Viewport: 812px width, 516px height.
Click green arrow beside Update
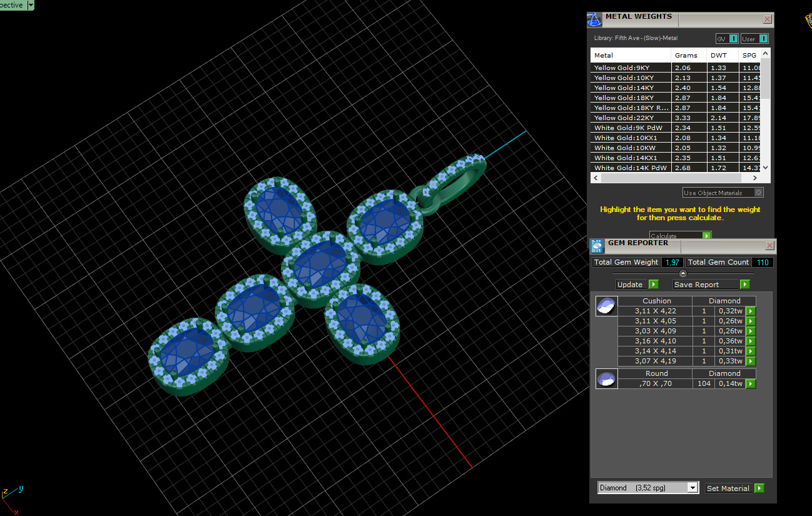click(653, 284)
